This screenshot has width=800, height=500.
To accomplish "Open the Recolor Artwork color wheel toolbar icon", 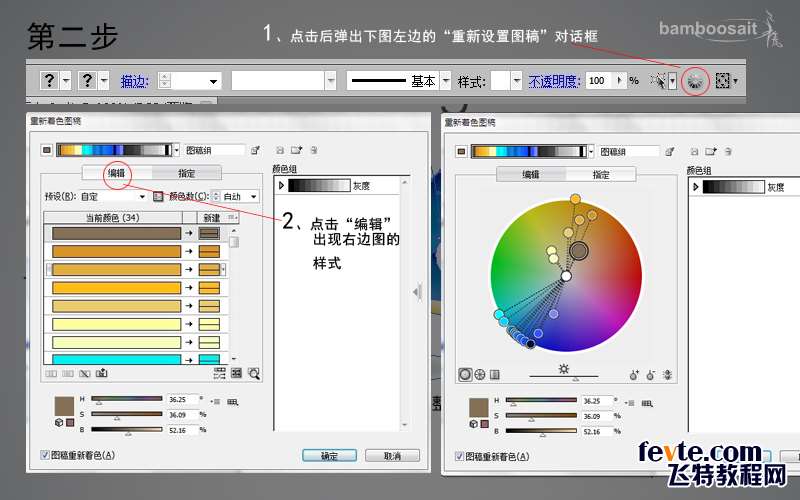I will 695,81.
